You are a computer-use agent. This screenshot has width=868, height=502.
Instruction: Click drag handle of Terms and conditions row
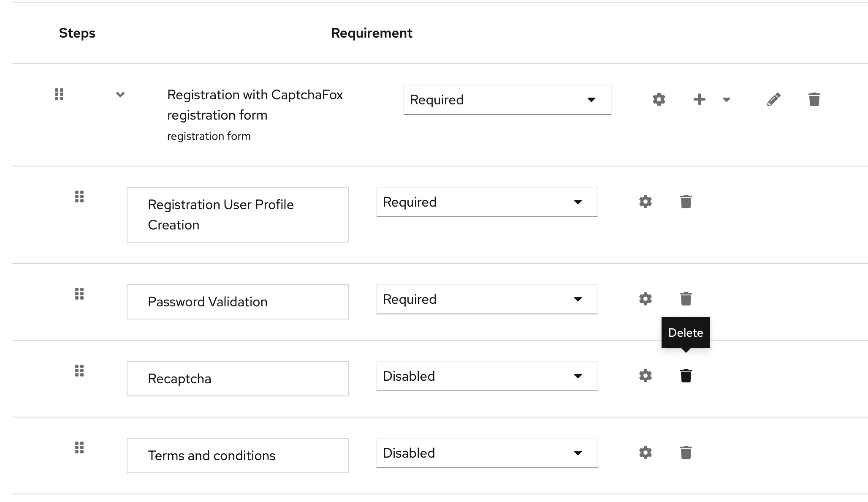79,447
